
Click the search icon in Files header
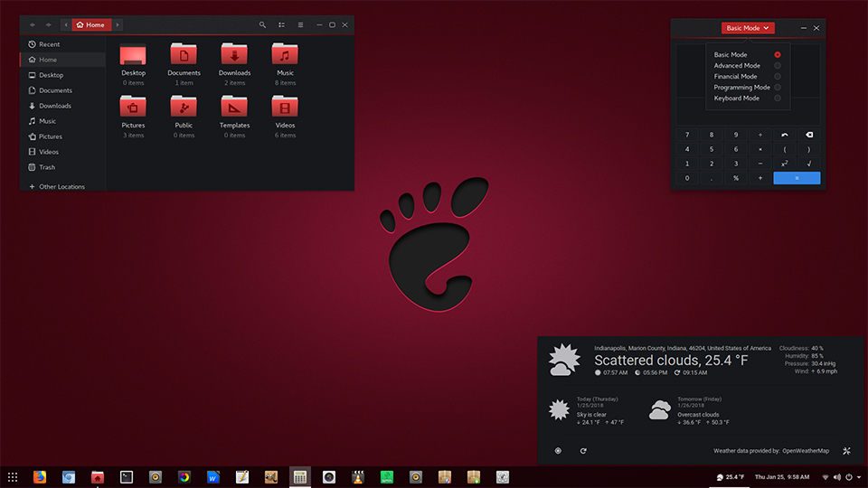262,25
